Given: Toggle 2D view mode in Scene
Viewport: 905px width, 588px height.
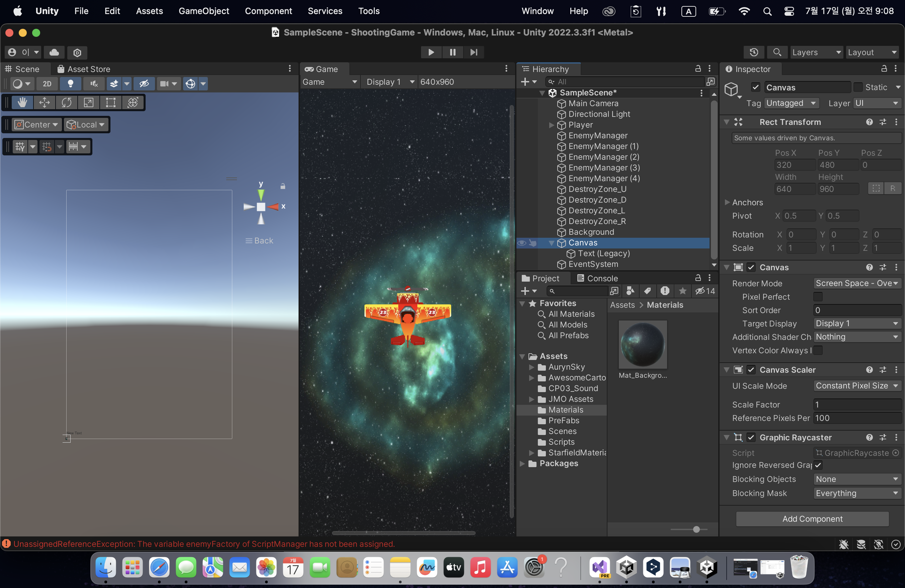Looking at the screenshot, I should pos(47,84).
